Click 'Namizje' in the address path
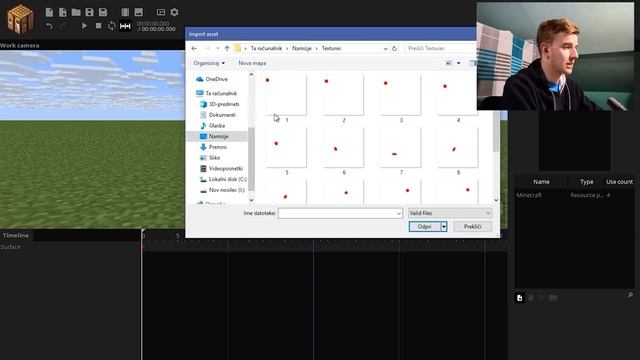This screenshot has width=640, height=360. tap(302, 48)
